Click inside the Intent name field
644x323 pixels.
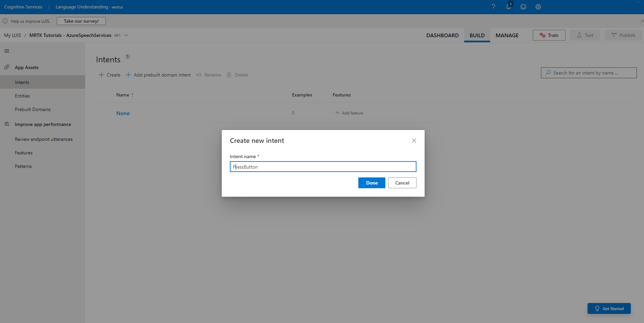(x=323, y=167)
